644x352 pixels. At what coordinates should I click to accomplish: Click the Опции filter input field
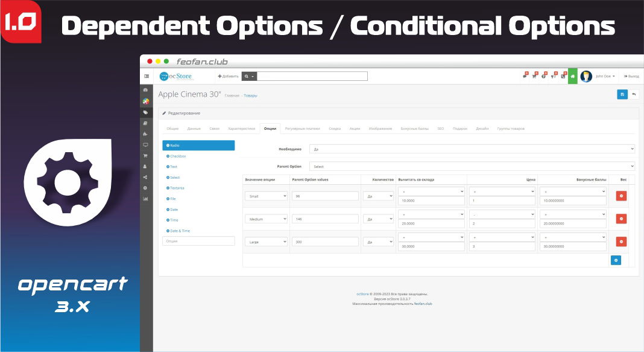(x=198, y=240)
